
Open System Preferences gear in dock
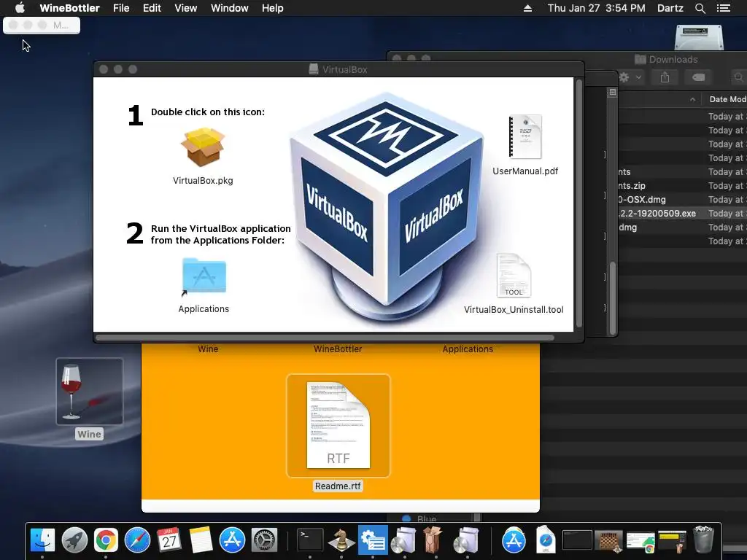click(x=264, y=540)
